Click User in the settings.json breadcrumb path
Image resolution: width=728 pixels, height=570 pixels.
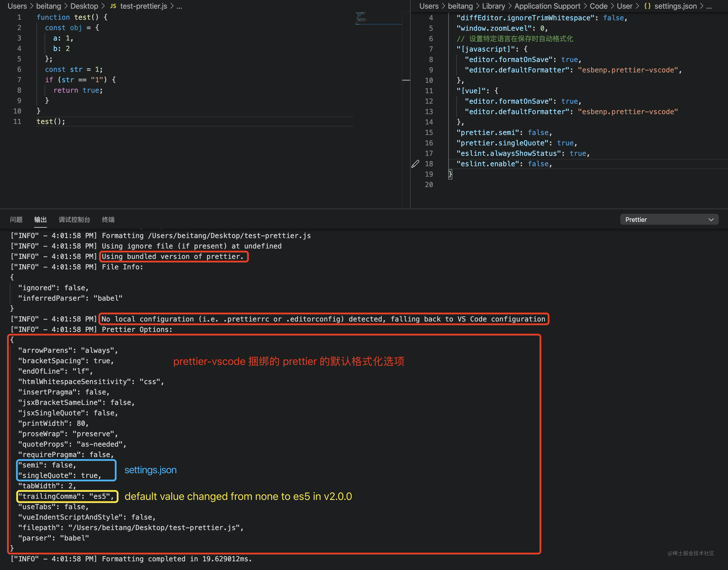click(625, 6)
